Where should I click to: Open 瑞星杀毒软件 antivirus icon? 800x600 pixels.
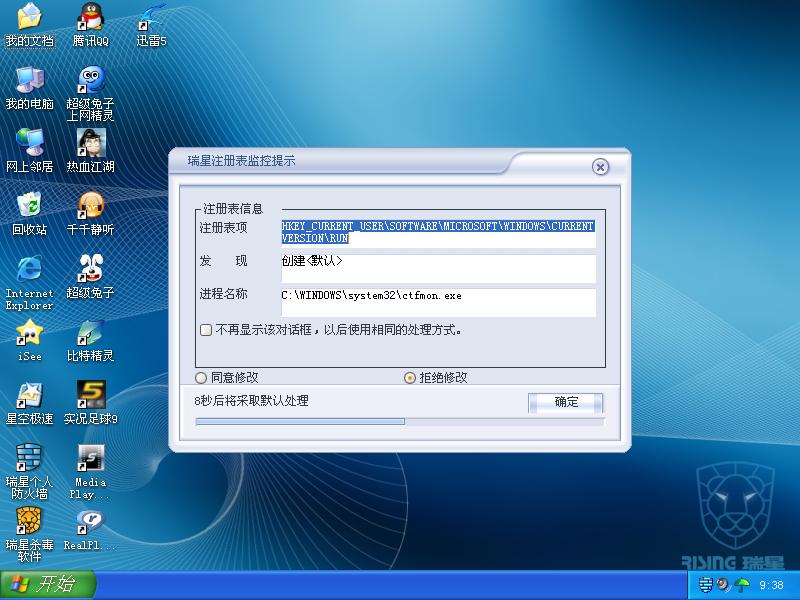click(30, 535)
